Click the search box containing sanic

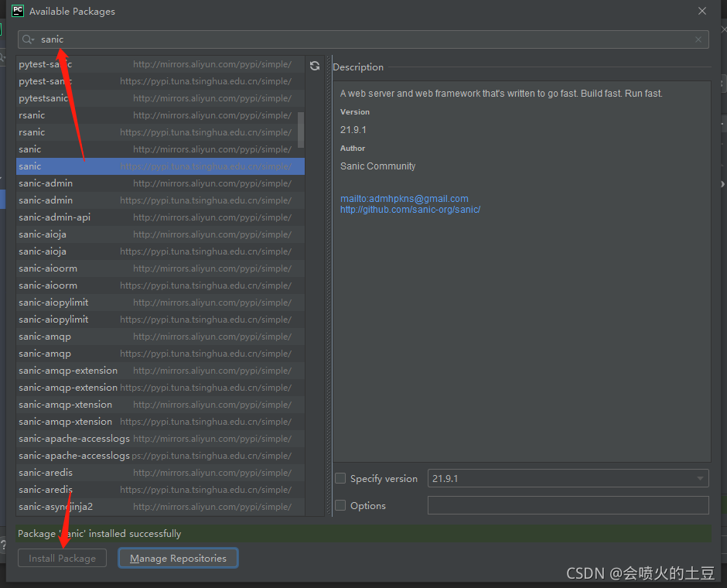click(x=363, y=39)
